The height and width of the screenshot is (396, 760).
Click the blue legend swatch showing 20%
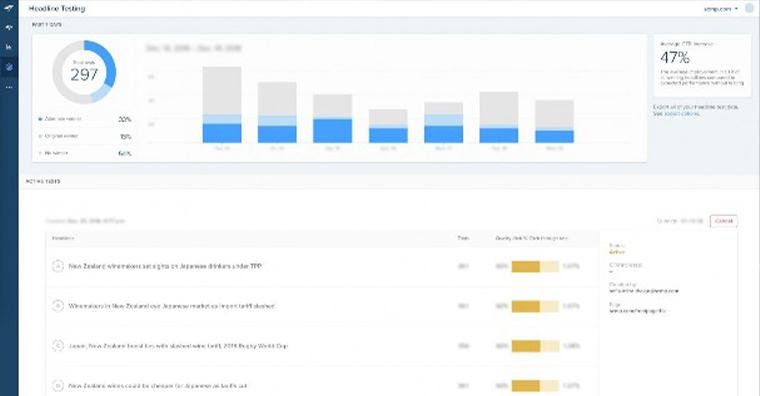click(x=40, y=119)
